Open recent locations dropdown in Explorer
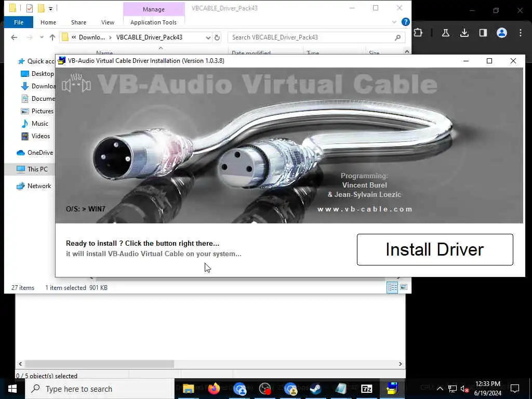This screenshot has width=532, height=399. click(x=42, y=37)
